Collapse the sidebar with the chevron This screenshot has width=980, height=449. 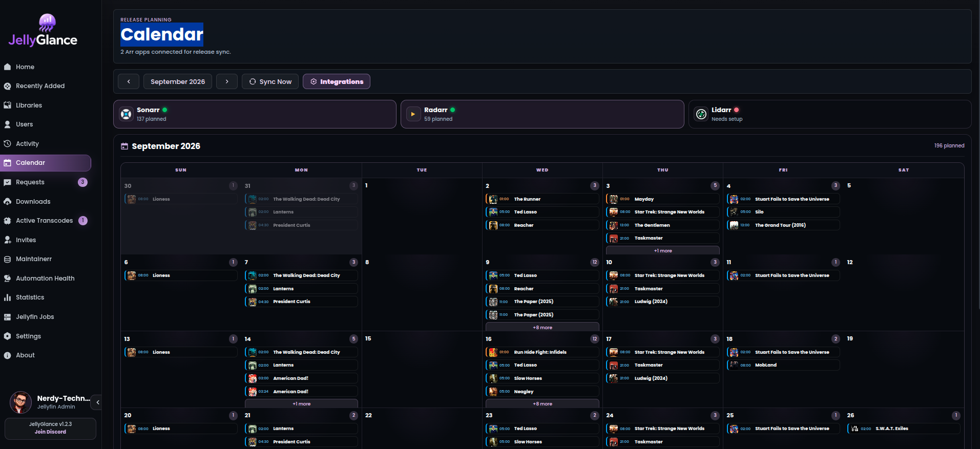click(97, 402)
